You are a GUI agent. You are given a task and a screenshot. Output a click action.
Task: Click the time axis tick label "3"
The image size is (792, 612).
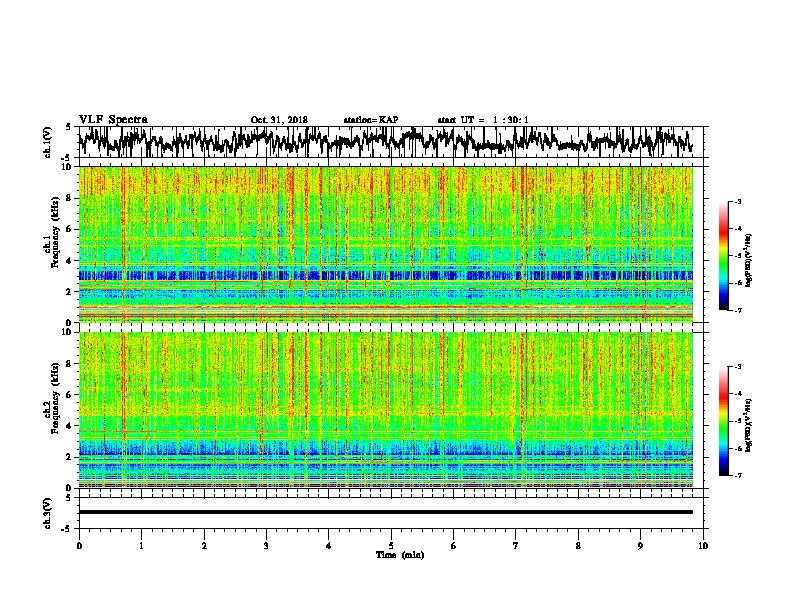[266, 546]
